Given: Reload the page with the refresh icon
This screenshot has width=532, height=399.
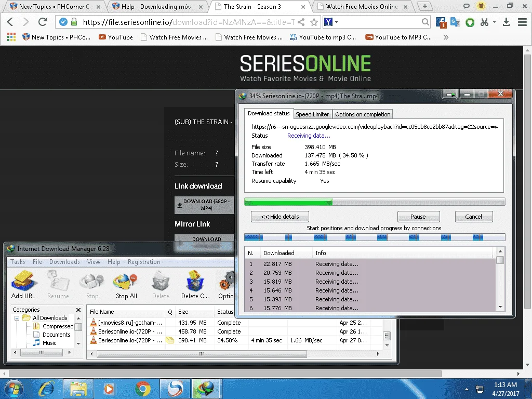Looking at the screenshot, I should (x=43, y=22).
